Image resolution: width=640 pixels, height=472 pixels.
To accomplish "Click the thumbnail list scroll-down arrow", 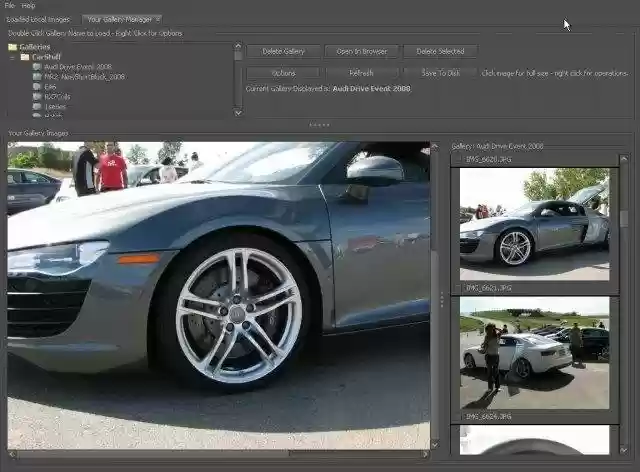I will tap(624, 450).
